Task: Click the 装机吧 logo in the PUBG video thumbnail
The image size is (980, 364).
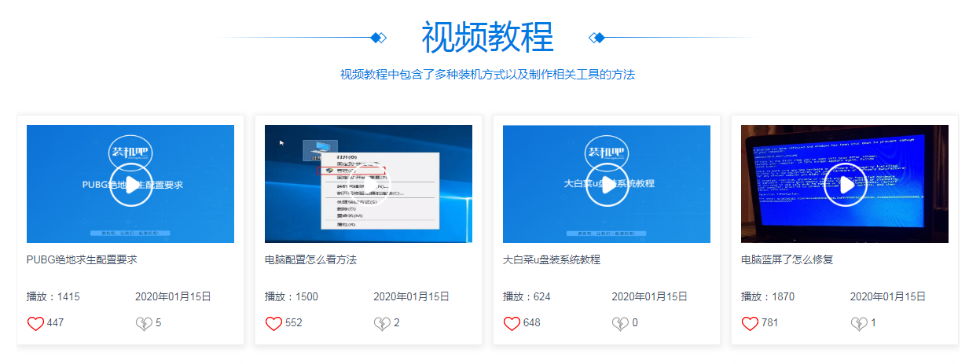Action: [x=130, y=152]
